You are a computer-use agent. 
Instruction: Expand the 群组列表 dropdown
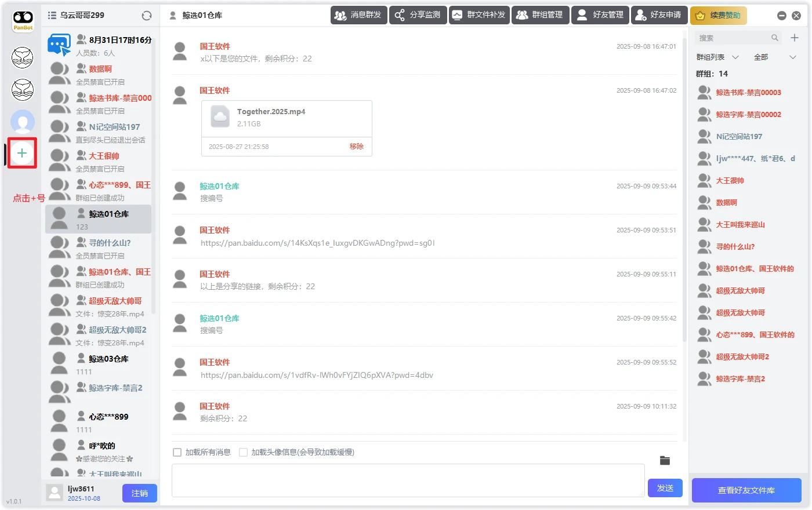coord(717,57)
